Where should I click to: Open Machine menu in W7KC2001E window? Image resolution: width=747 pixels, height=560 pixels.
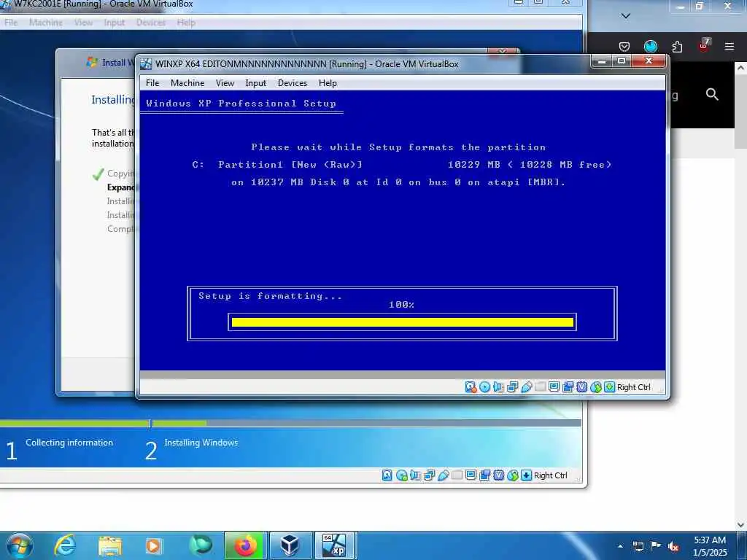[46, 23]
